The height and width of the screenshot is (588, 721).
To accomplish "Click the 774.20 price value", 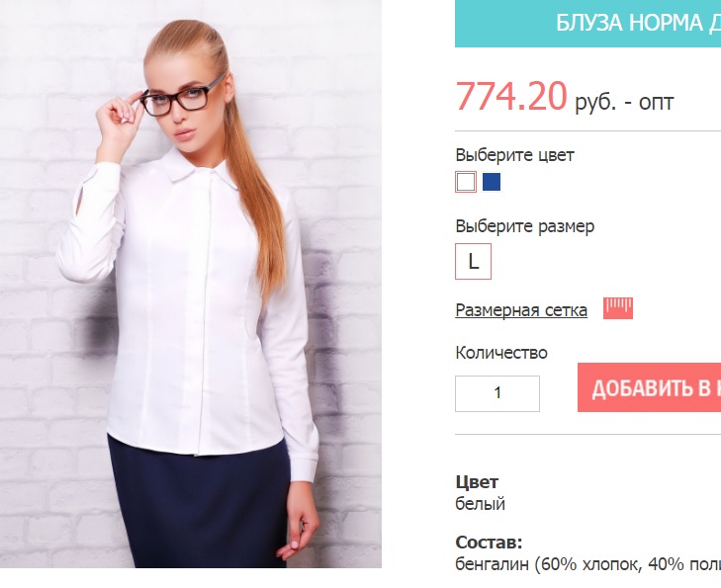I will (x=511, y=96).
